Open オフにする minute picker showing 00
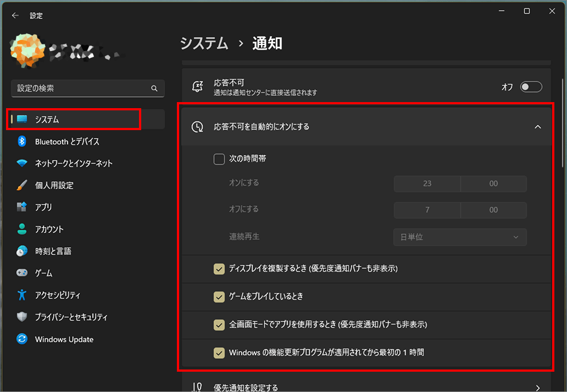The height and width of the screenshot is (392, 567). click(493, 210)
